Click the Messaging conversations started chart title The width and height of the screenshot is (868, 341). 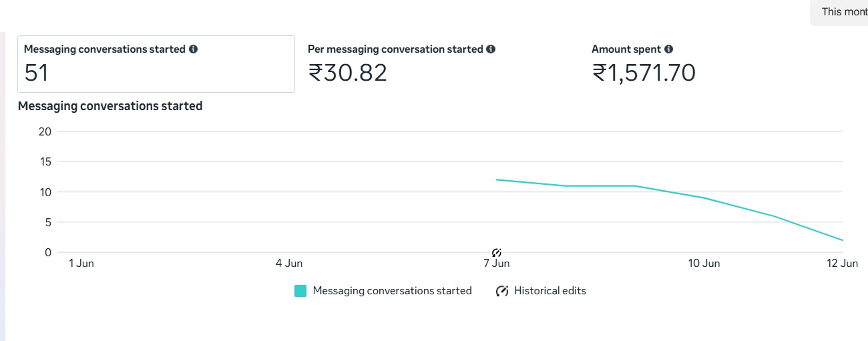click(110, 106)
